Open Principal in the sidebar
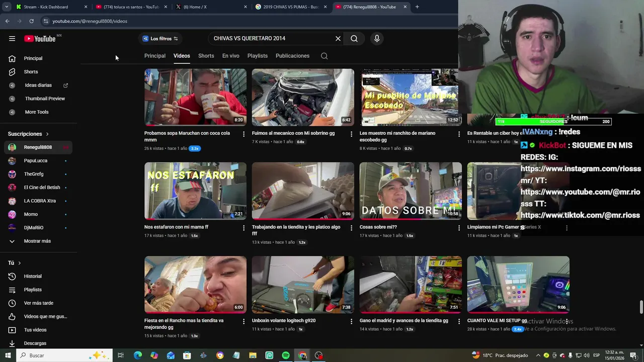Image resolution: width=644 pixels, height=362 pixels. [x=38, y=58]
